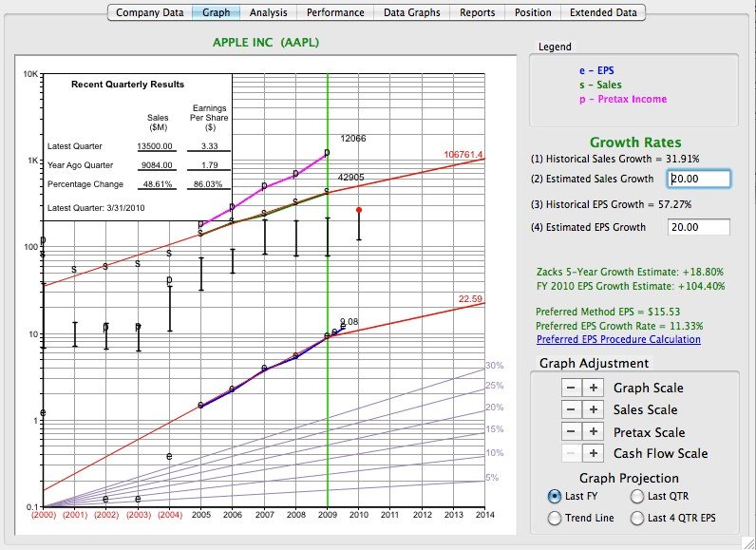
Task: Switch to the Company Data tab
Action: click(149, 12)
